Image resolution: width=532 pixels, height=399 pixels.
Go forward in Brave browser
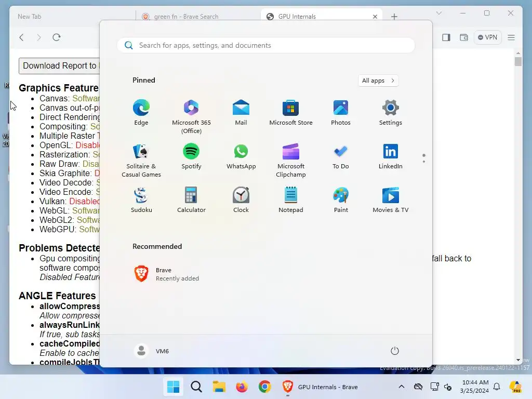38,37
